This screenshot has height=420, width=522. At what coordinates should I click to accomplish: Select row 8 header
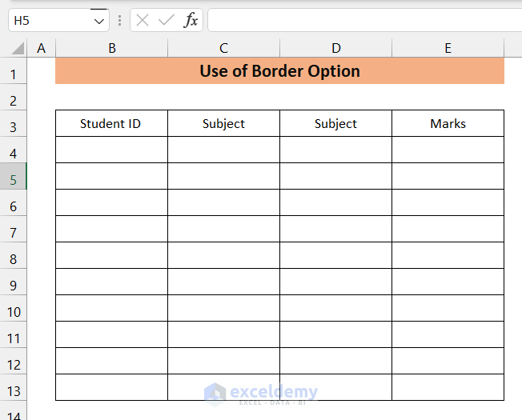(13, 256)
